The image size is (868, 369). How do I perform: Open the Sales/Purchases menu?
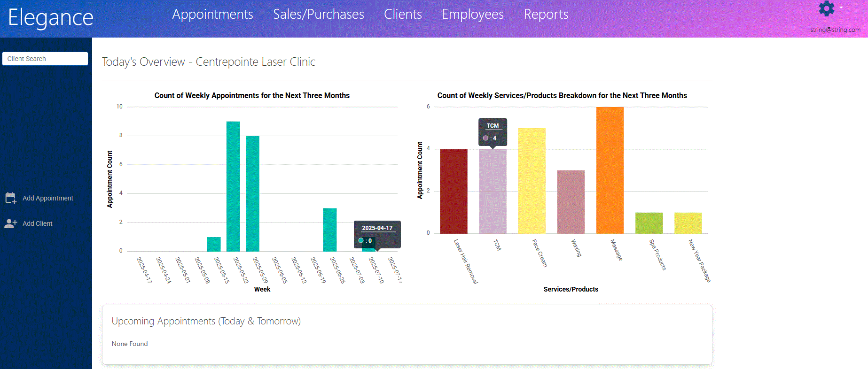point(318,15)
